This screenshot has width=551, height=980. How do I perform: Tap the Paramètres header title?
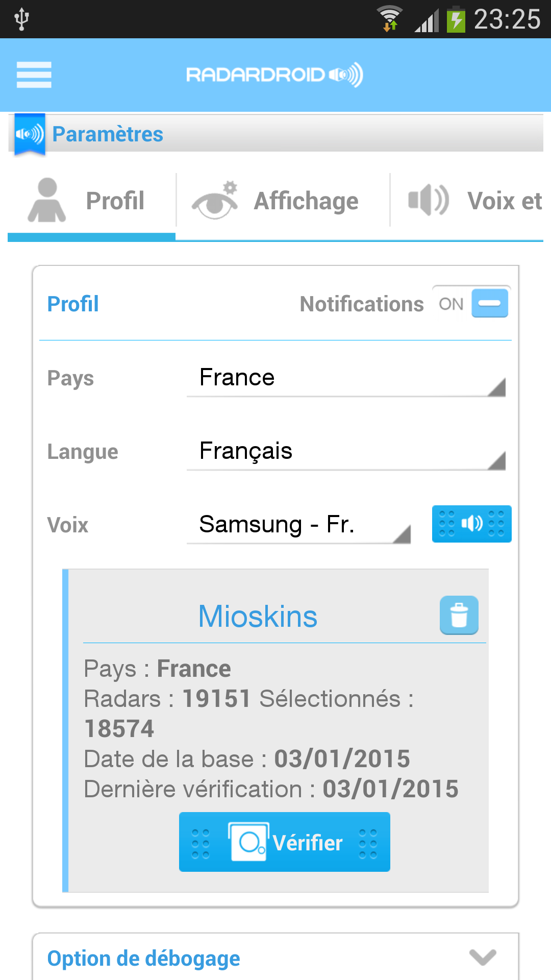pyautogui.click(x=108, y=134)
